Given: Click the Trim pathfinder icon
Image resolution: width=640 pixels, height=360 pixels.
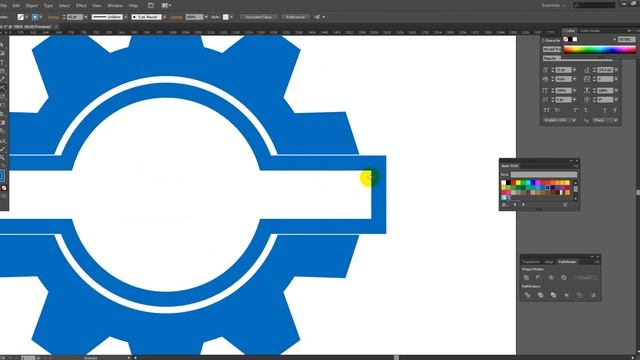Looking at the screenshot, I should pyautogui.click(x=540, y=295).
